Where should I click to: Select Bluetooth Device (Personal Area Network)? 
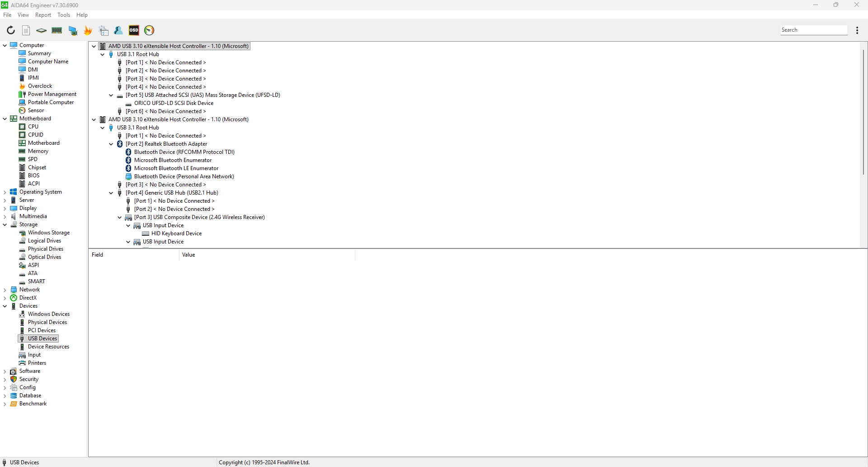(x=184, y=176)
